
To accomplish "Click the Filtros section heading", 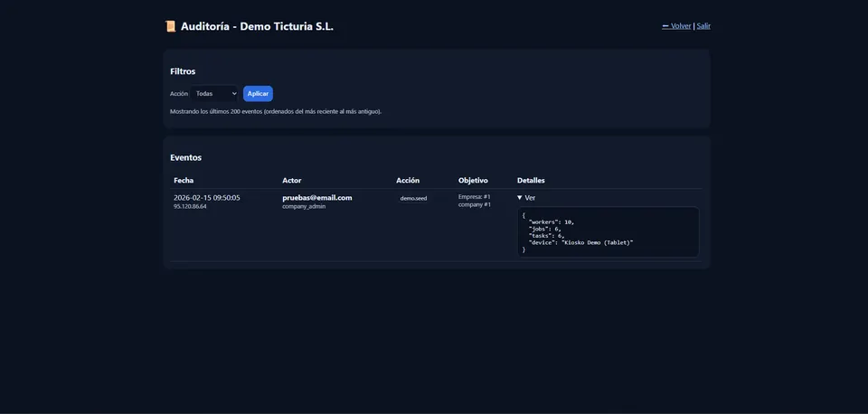I will coord(183,71).
